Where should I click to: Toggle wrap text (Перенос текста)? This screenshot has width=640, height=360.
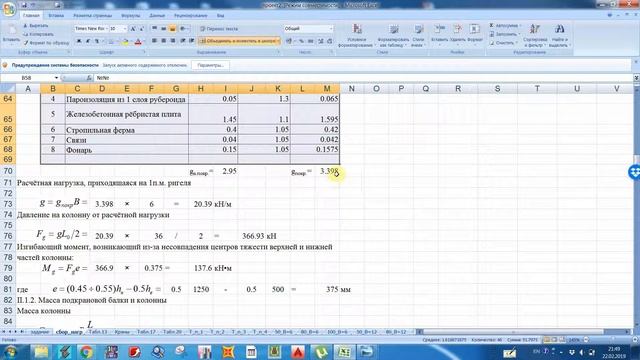[219, 29]
